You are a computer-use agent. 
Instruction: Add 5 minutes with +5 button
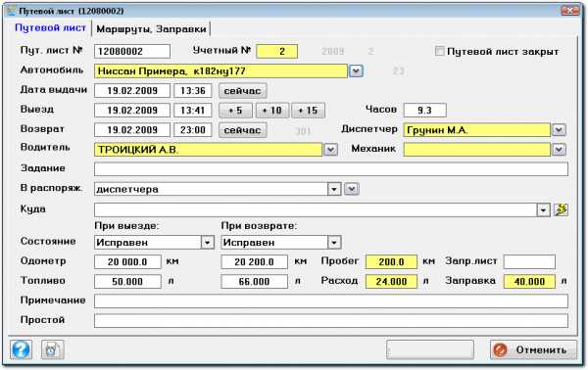pos(235,110)
